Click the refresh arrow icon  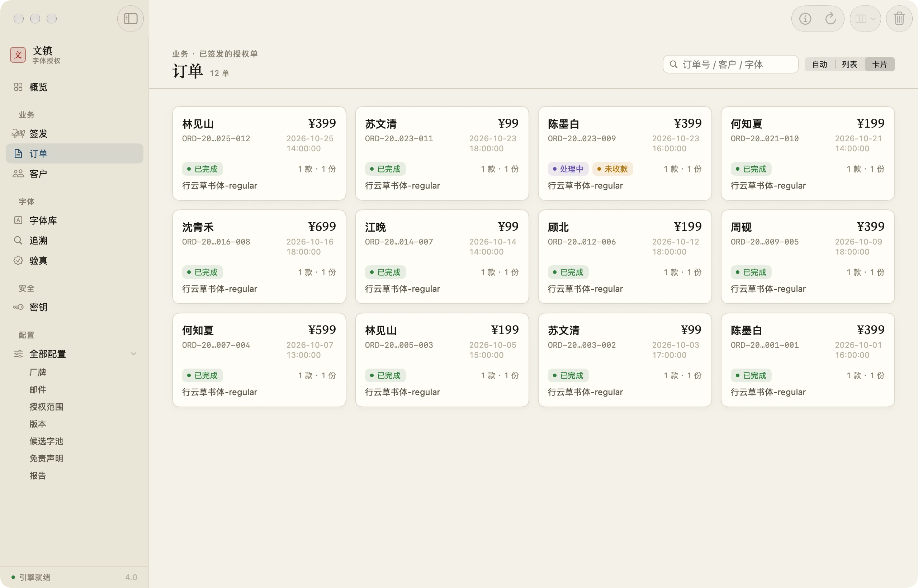click(830, 18)
